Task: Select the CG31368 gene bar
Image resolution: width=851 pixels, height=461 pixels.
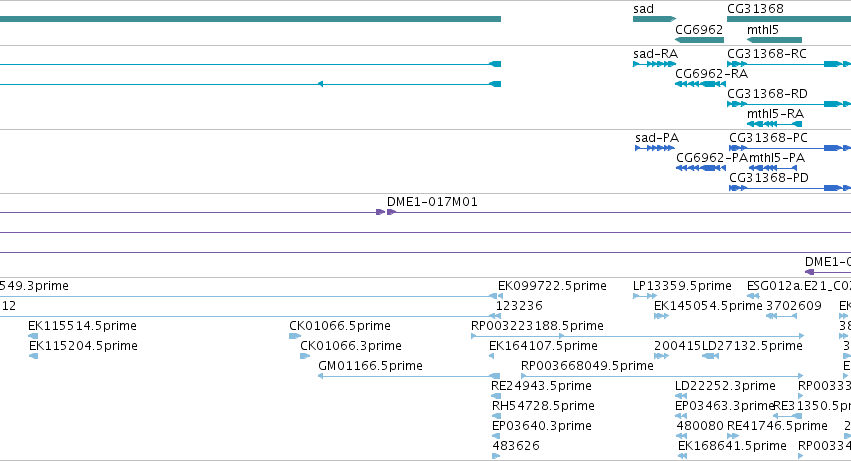Action: click(x=789, y=19)
